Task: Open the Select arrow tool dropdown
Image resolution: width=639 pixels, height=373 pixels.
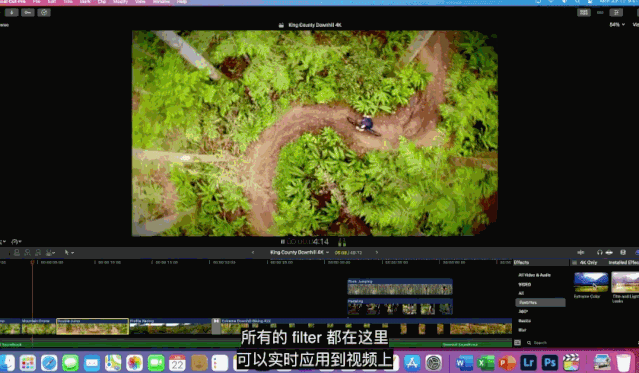Action: pos(69,253)
